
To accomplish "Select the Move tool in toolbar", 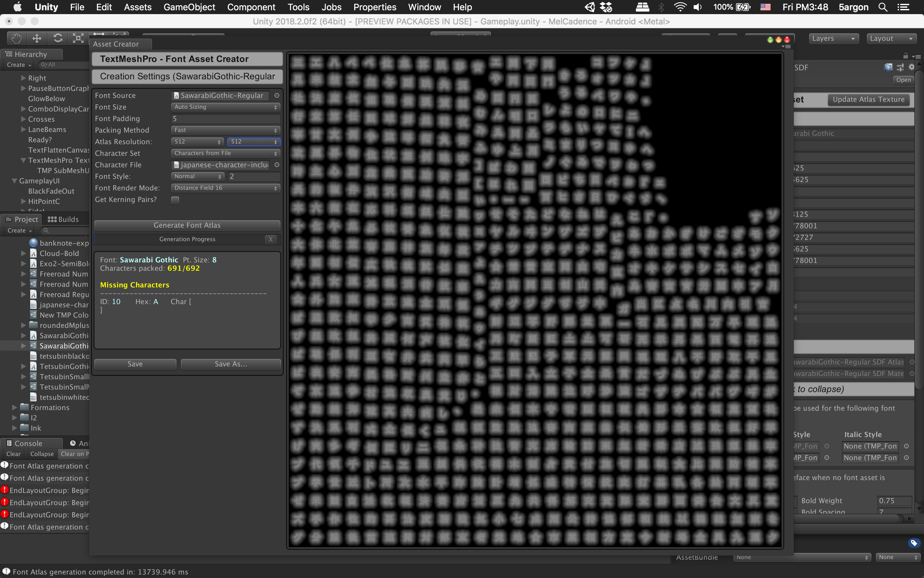I will (x=37, y=38).
